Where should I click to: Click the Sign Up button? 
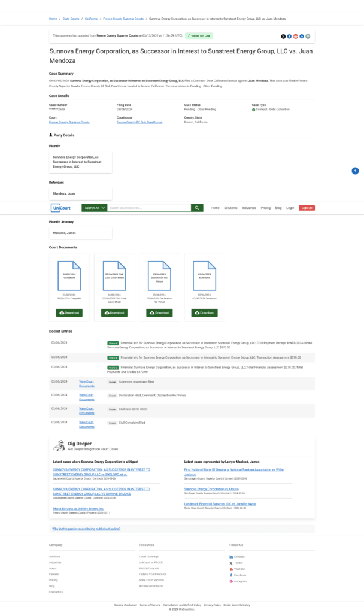click(x=307, y=208)
